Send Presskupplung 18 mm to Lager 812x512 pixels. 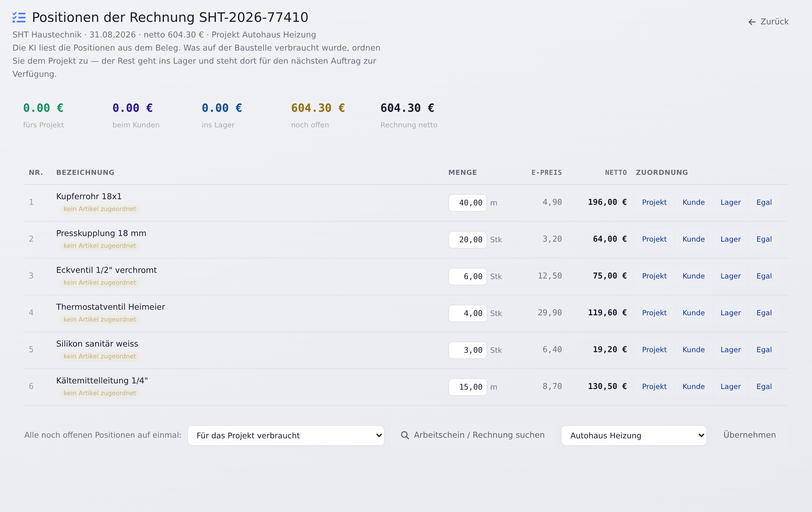tap(730, 239)
